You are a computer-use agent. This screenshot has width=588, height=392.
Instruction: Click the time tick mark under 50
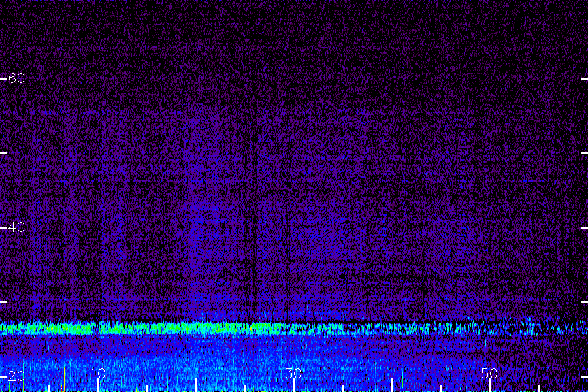[x=490, y=385]
